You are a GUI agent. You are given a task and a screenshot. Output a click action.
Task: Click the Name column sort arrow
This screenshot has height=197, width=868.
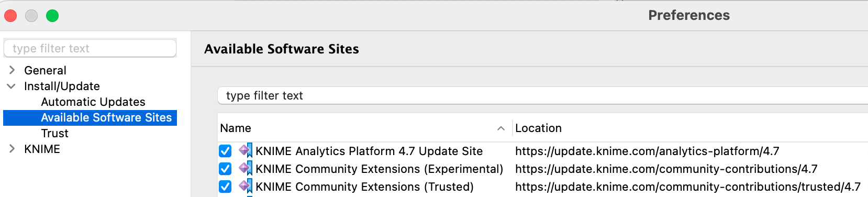click(501, 128)
